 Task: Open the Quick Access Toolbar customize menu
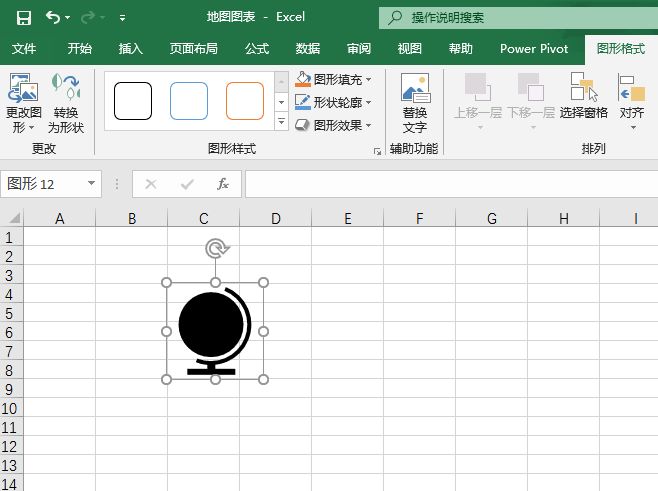[122, 18]
